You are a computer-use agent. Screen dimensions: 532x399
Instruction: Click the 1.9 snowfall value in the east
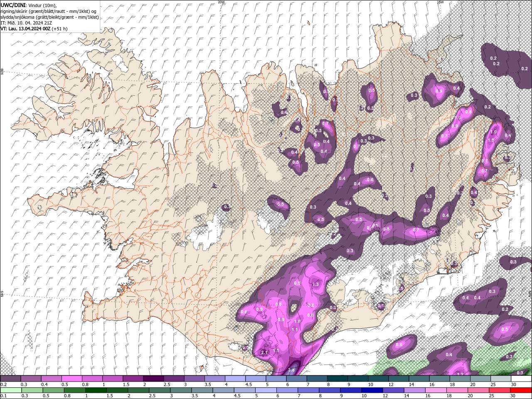pyautogui.click(x=493, y=132)
